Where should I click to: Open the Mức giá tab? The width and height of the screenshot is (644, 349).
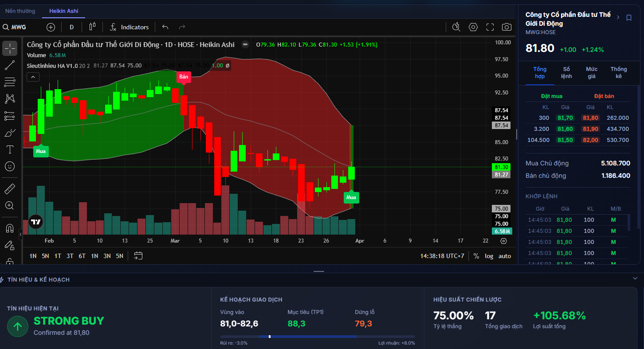592,73
